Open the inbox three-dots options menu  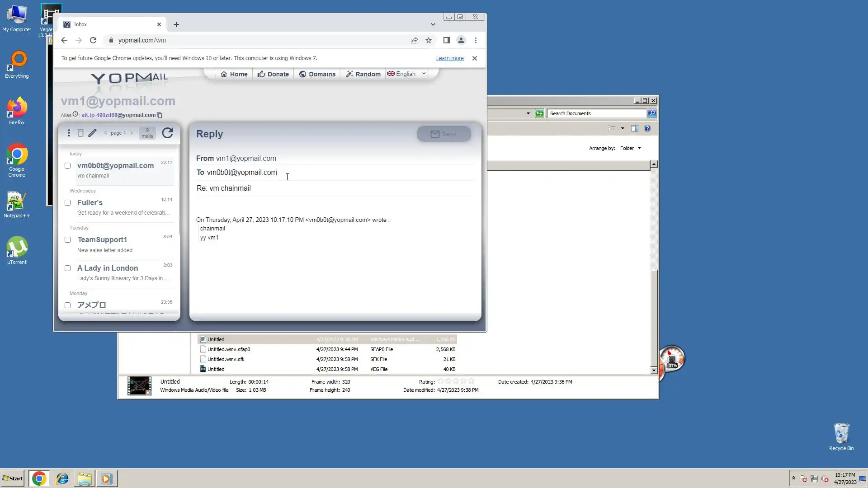pos(69,133)
